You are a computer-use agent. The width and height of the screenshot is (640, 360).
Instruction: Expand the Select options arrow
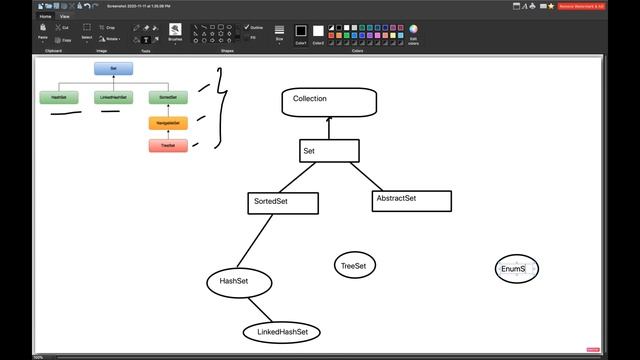click(x=87, y=41)
